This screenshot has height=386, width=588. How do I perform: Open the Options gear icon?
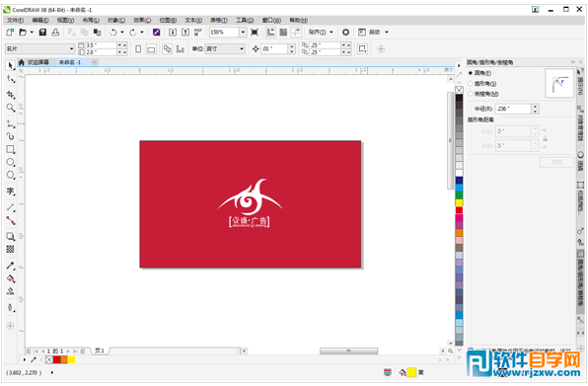click(x=345, y=33)
